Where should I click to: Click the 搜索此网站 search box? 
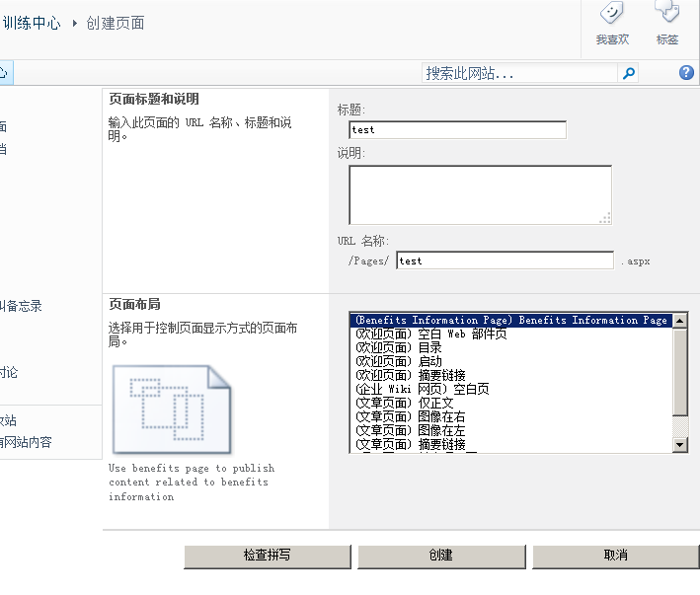coord(519,73)
